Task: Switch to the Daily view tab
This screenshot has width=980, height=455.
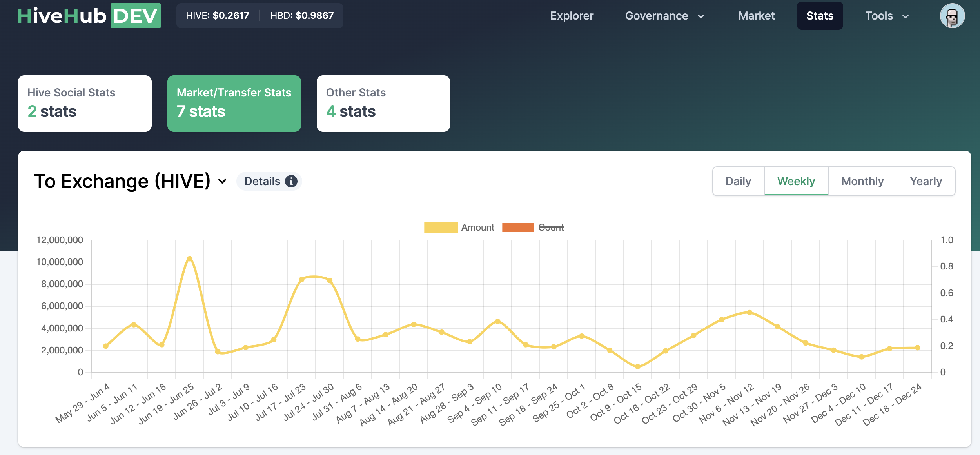Action: tap(739, 181)
